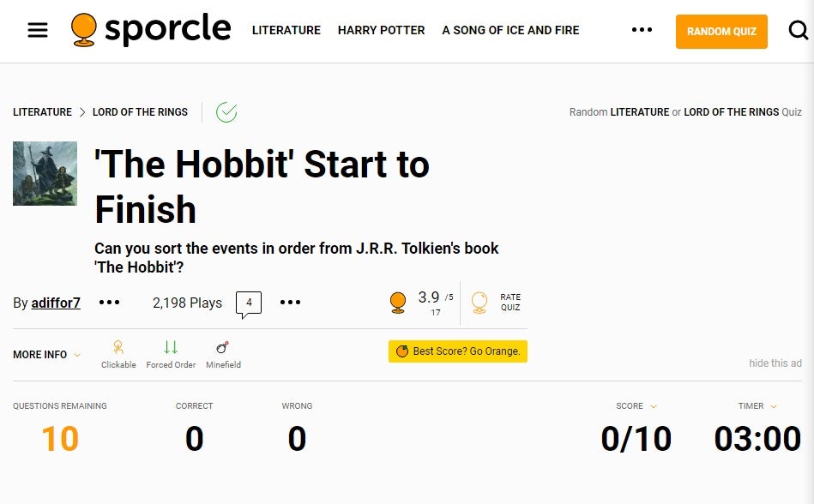
Task: Click the green checkmark badge icon
Action: (226, 112)
